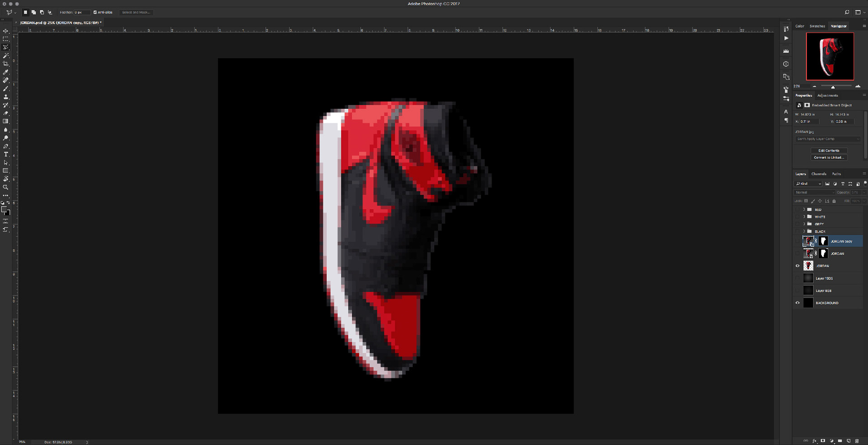Open the Normal blend mode dropdown
The height and width of the screenshot is (445, 868).
click(815, 192)
